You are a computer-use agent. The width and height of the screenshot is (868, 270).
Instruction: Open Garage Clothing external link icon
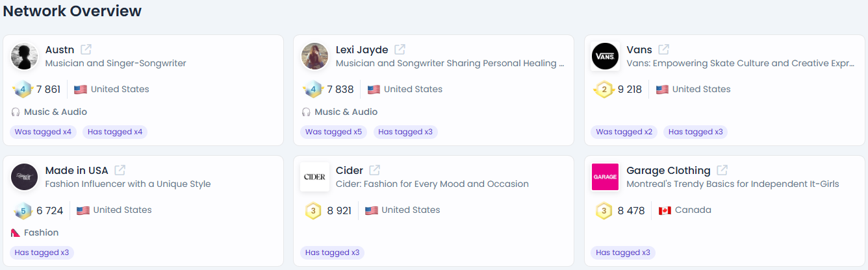(722, 170)
